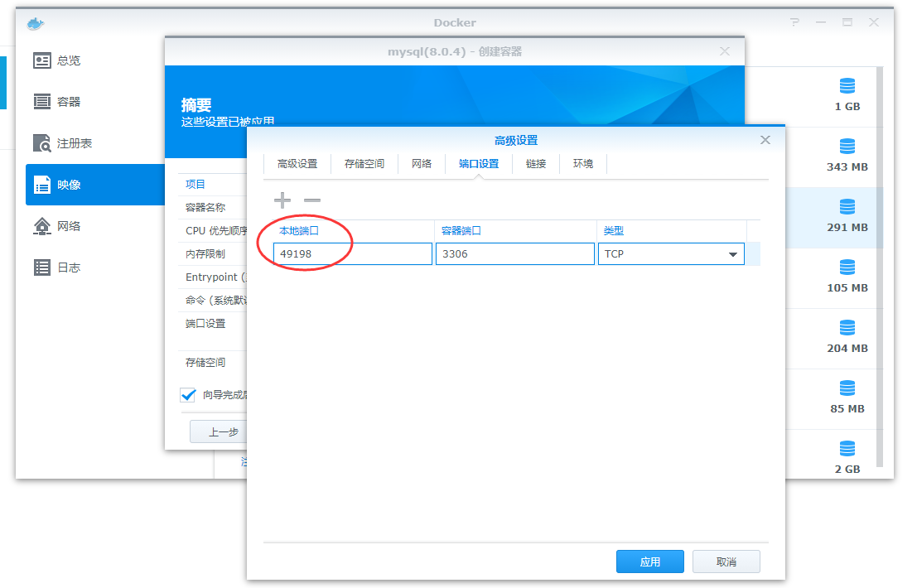Switch to the 链接 tab
Image resolution: width=917 pixels, height=588 pixels.
coord(536,164)
